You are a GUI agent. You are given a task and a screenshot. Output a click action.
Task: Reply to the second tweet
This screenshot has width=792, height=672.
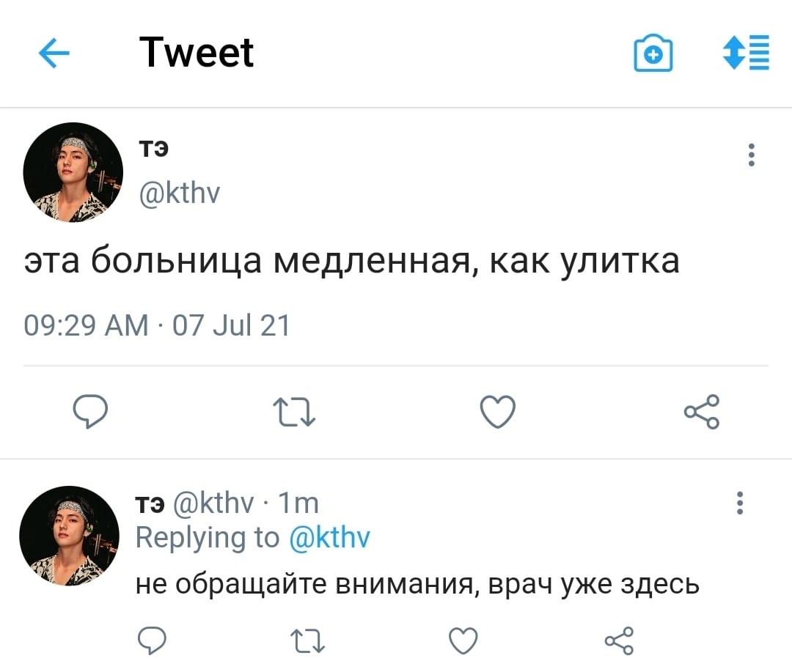tap(152, 641)
